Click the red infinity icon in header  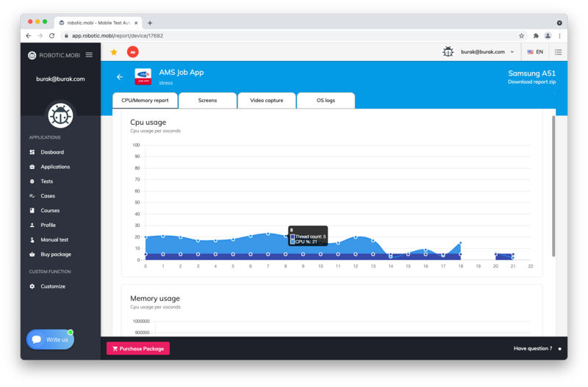point(132,52)
